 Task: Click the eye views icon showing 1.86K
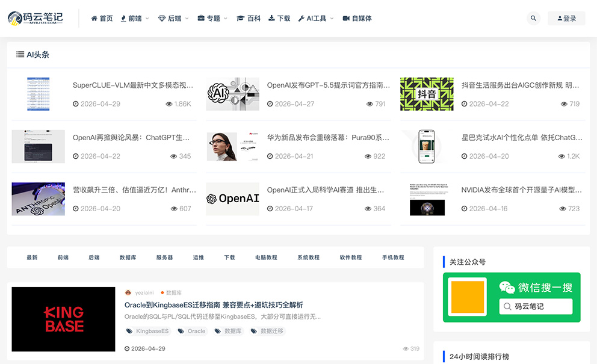click(169, 104)
